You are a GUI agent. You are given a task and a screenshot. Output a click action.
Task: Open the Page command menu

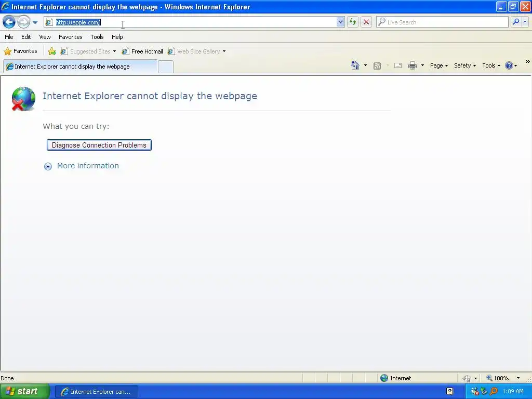click(x=438, y=66)
